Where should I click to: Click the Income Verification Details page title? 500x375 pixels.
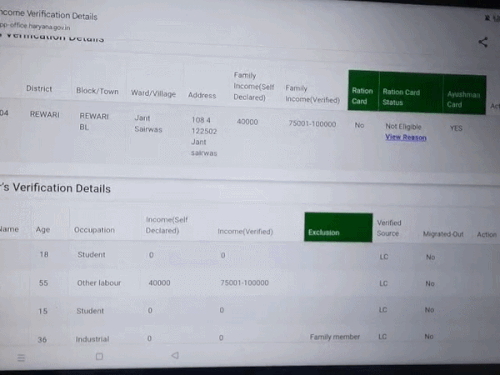click(x=49, y=15)
